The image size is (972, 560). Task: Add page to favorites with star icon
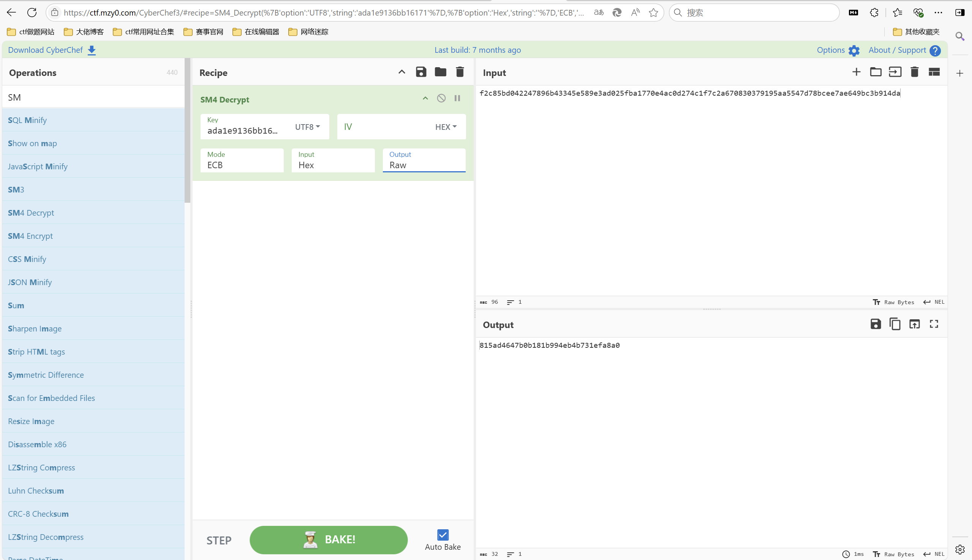click(x=653, y=13)
